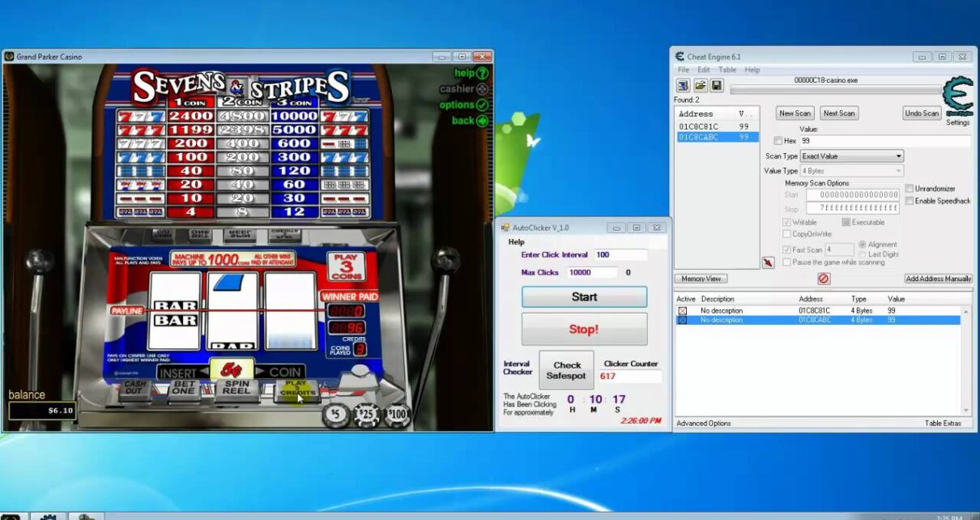Enable the Unrandomizer checkbox
Screen dimensions: 980x520
[910, 189]
